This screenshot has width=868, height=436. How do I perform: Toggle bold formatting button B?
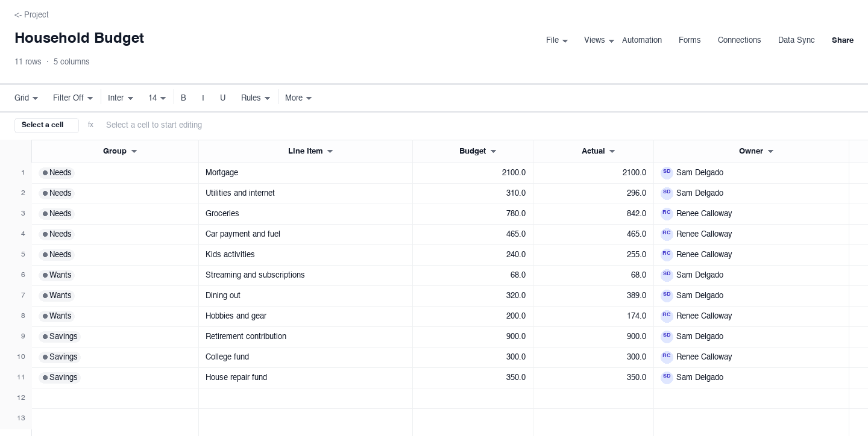point(183,98)
